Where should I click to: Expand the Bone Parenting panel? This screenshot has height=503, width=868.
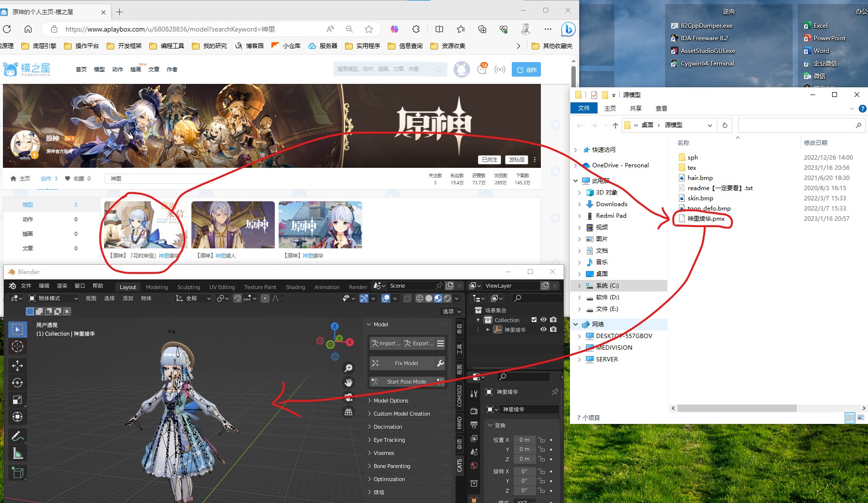point(392,466)
